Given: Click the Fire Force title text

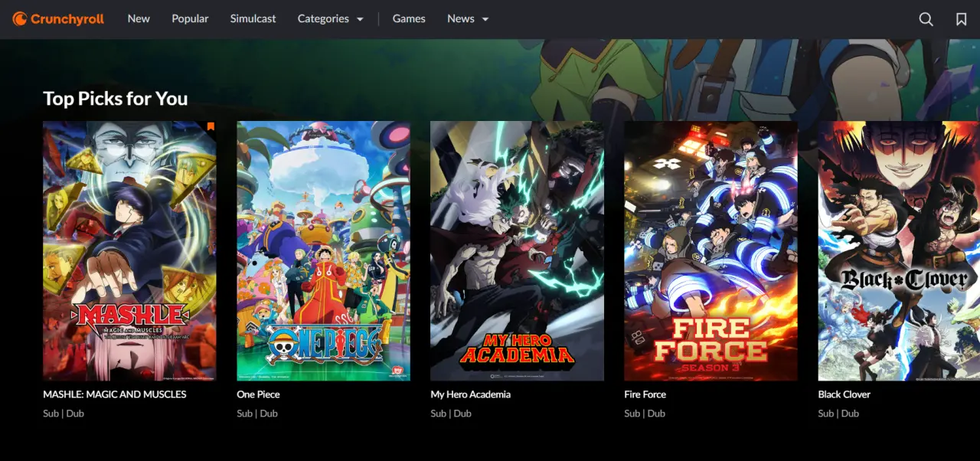Looking at the screenshot, I should (x=645, y=394).
